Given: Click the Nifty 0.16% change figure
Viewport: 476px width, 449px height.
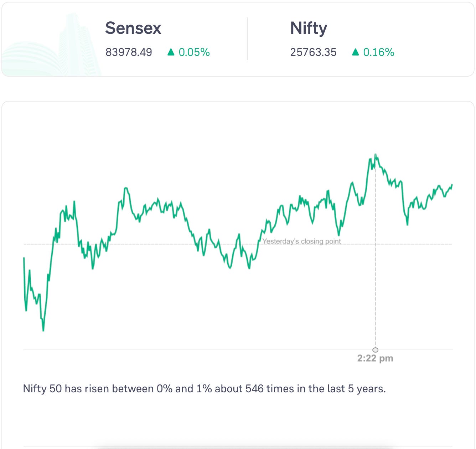Looking at the screenshot, I should click(x=379, y=52).
